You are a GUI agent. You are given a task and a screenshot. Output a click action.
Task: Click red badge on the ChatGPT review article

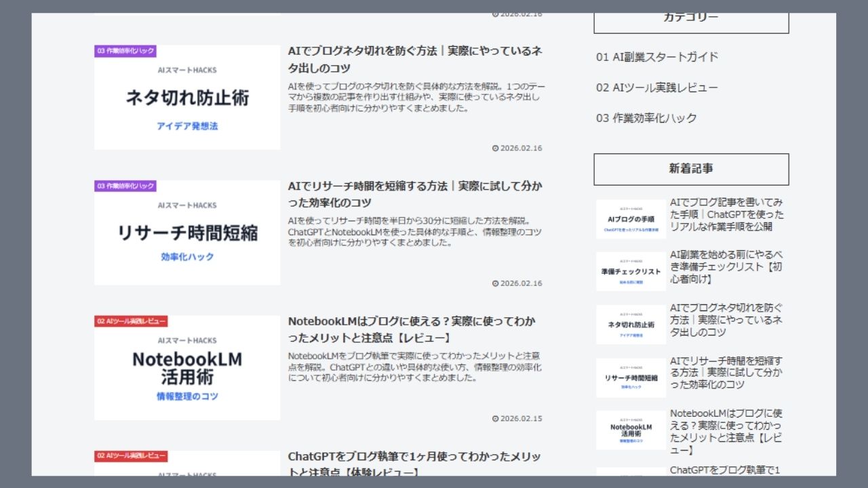[x=132, y=457]
